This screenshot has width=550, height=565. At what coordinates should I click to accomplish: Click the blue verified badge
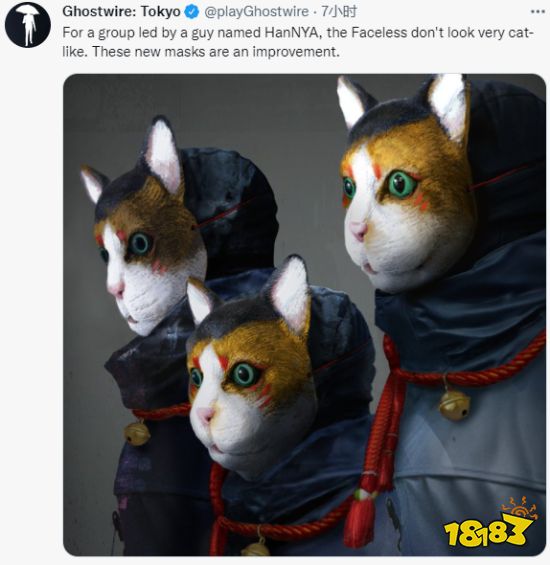(192, 12)
